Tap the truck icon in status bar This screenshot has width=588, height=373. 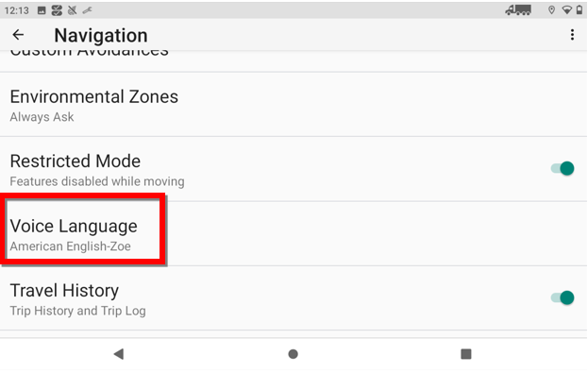[518, 10]
